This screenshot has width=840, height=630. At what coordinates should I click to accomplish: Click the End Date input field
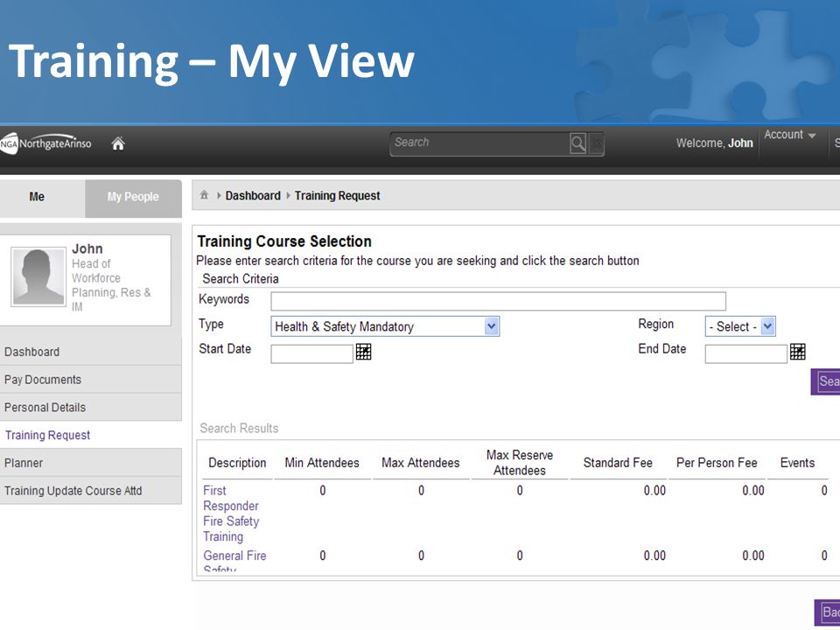745,353
